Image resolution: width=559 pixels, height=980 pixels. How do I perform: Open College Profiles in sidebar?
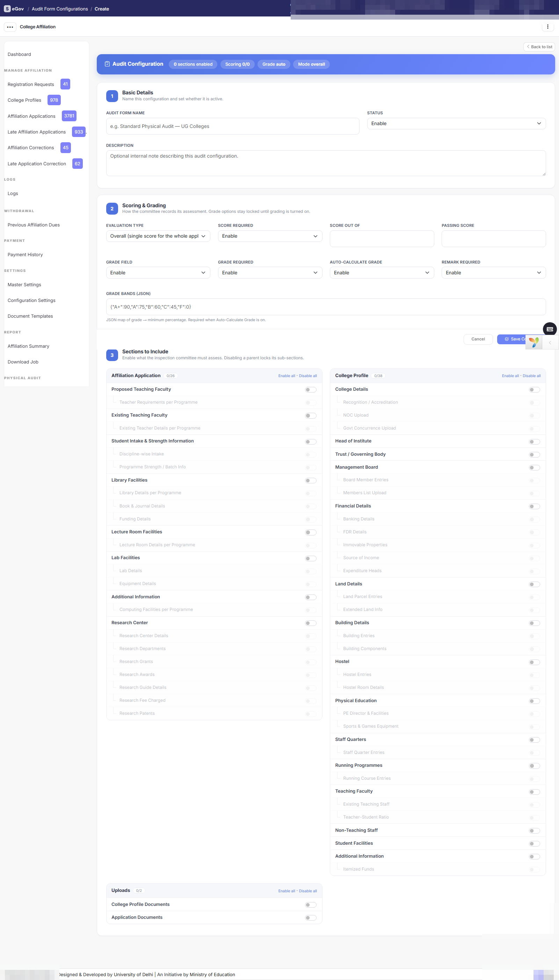tap(24, 100)
